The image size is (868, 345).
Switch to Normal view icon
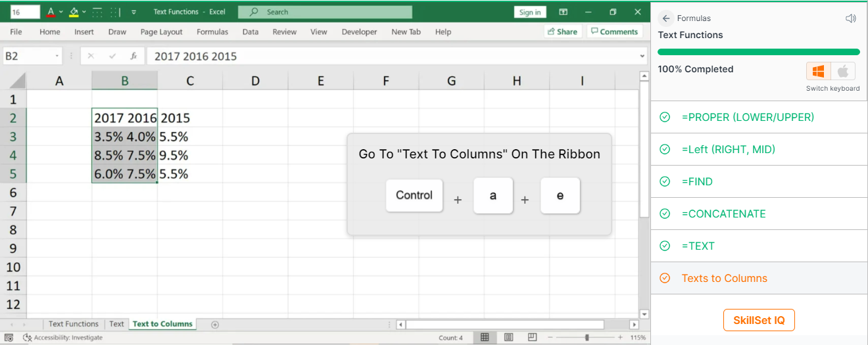(x=485, y=338)
